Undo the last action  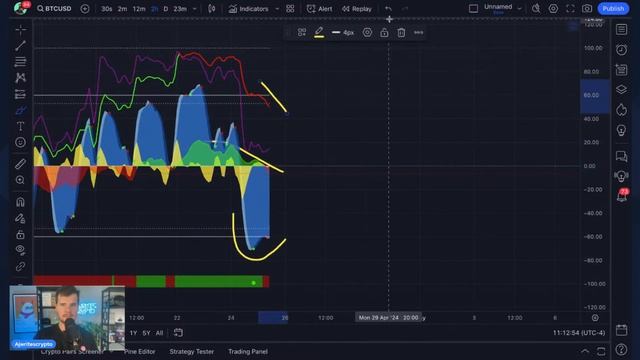click(x=388, y=9)
